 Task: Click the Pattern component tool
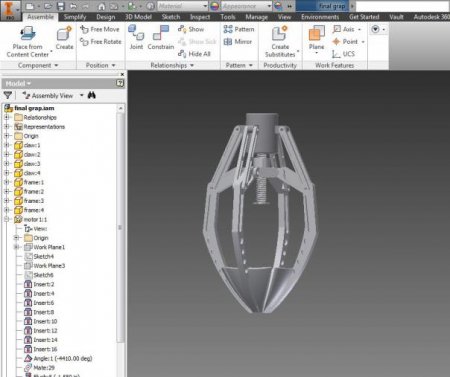[239, 29]
